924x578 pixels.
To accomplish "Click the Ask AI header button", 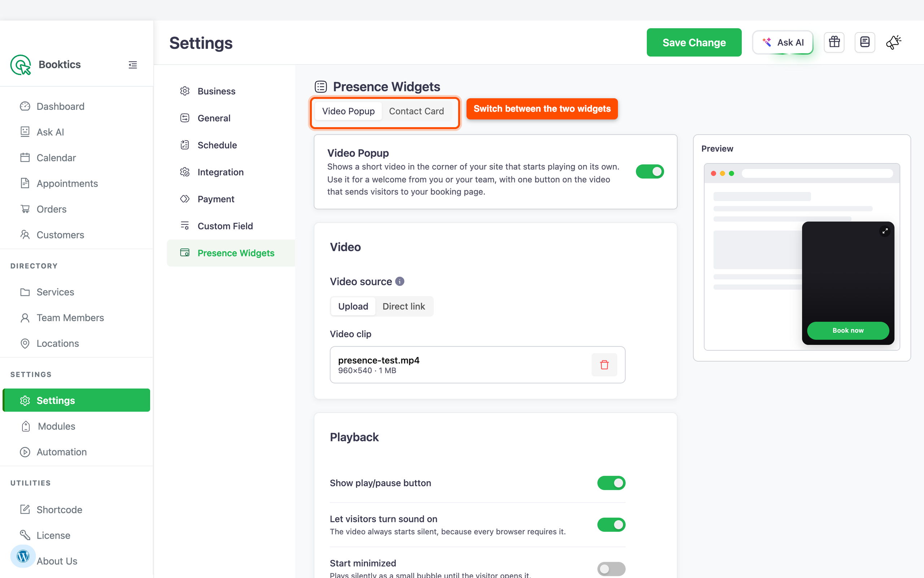I will tap(783, 42).
